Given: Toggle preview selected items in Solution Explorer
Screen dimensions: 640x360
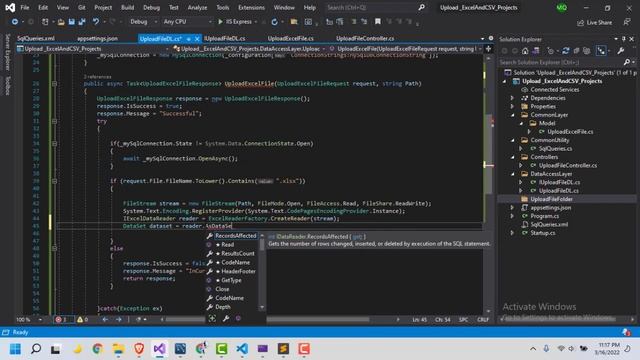Looking at the screenshot, I should tap(601, 51).
